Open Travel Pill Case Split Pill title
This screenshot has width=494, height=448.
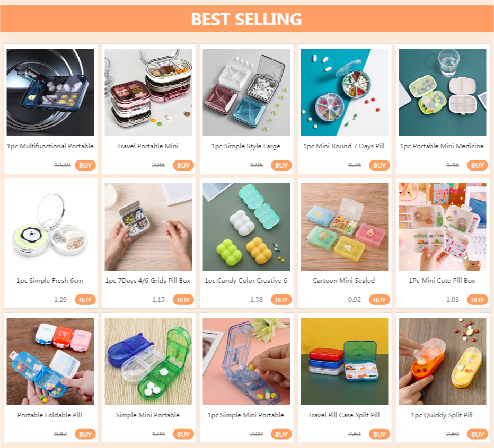[343, 415]
